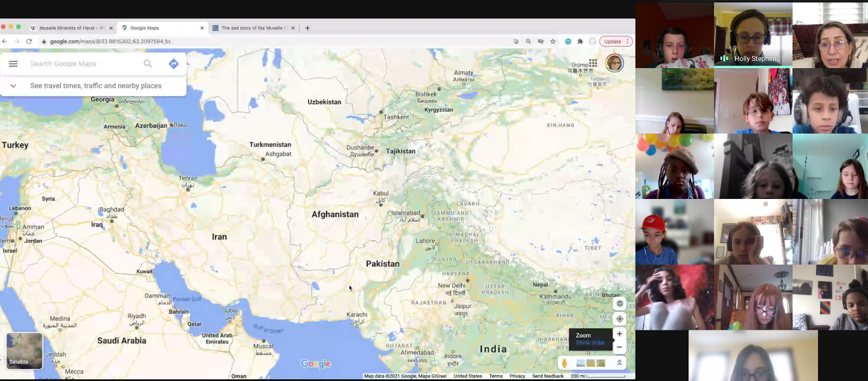Viewport: 868px width, 381px height.
Task: Open Directions with the blue arrow icon
Action: click(174, 64)
